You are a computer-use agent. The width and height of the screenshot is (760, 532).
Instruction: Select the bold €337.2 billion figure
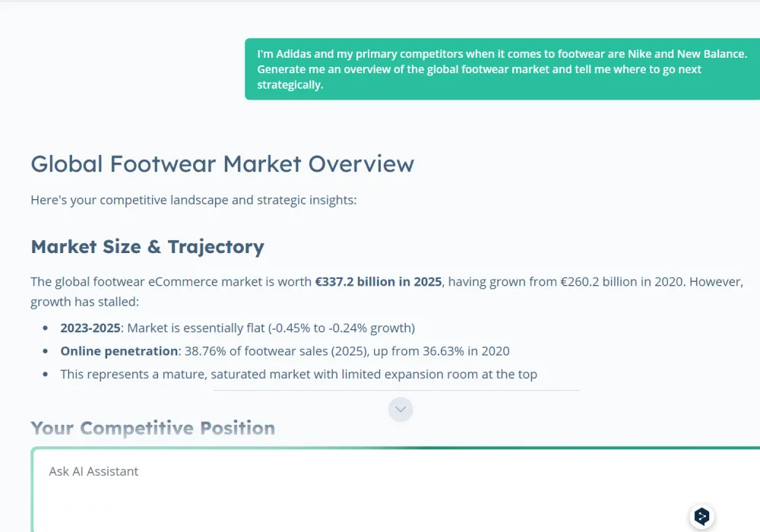pyautogui.click(x=378, y=281)
